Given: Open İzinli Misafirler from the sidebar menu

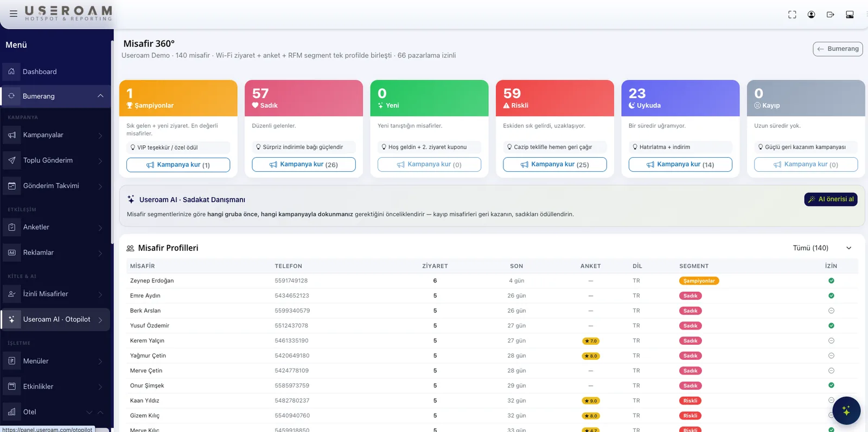Looking at the screenshot, I should [55, 294].
